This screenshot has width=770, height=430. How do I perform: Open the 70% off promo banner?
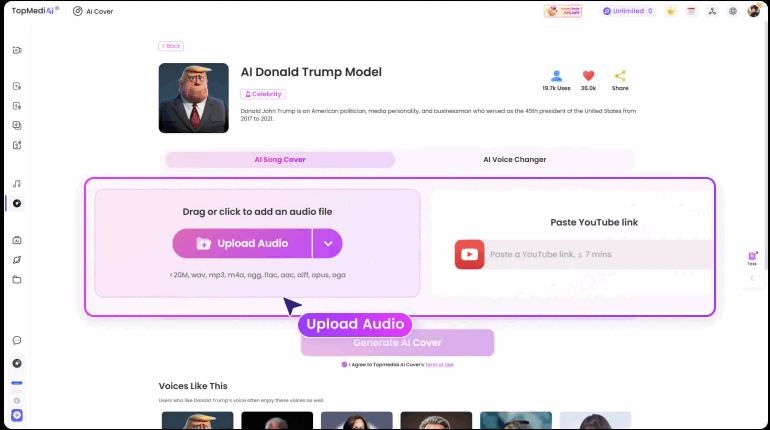point(563,11)
